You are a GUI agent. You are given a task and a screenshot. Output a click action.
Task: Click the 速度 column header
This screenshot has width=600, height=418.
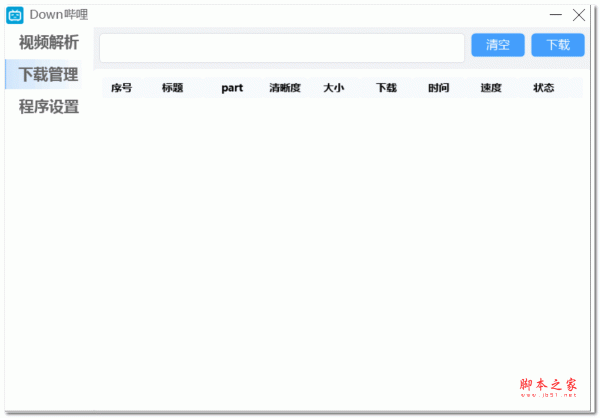(491, 88)
